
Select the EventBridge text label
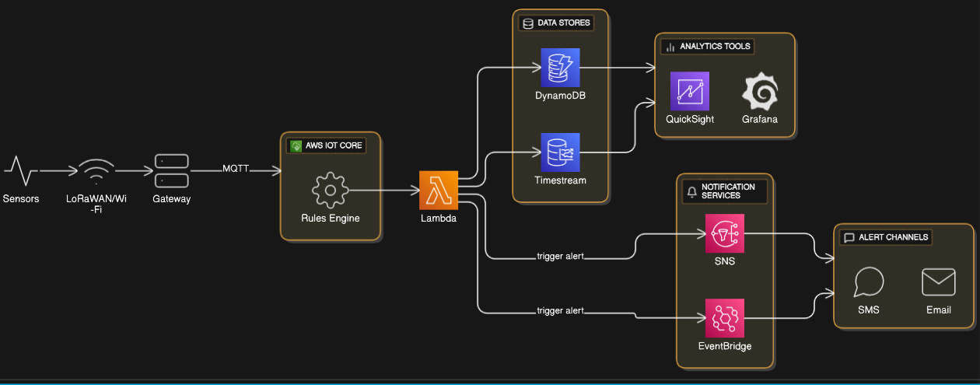(725, 346)
